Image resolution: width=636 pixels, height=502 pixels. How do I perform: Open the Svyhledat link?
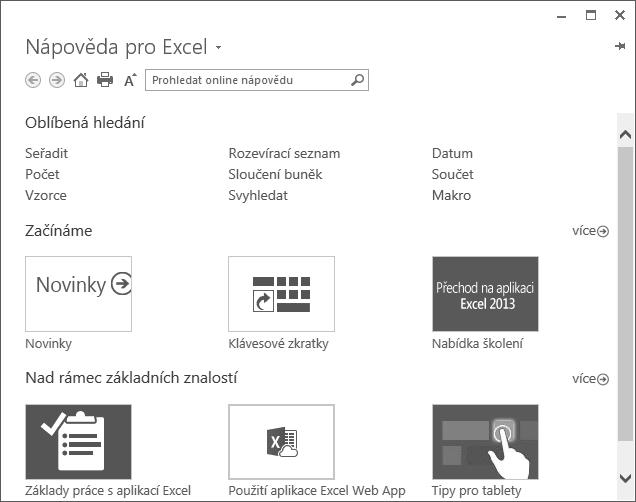(x=258, y=195)
